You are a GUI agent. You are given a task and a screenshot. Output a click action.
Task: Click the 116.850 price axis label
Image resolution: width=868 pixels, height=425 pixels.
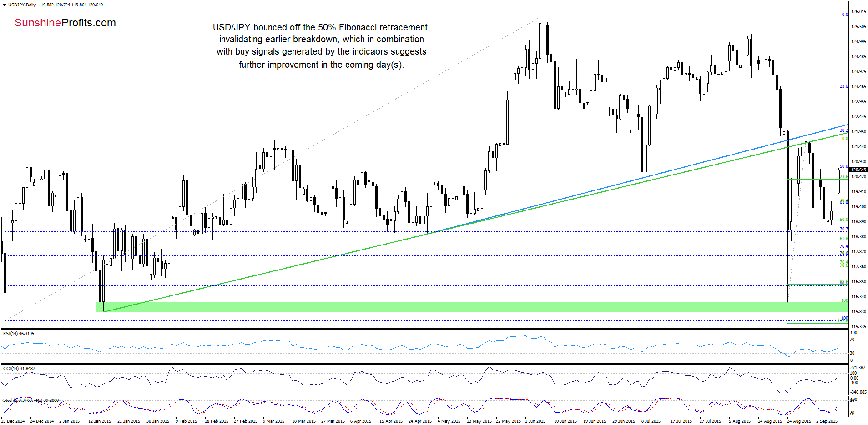pos(858,282)
